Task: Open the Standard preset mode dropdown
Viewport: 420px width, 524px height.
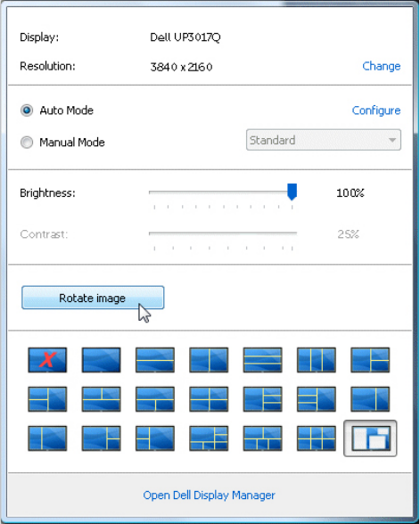Action: [x=324, y=140]
